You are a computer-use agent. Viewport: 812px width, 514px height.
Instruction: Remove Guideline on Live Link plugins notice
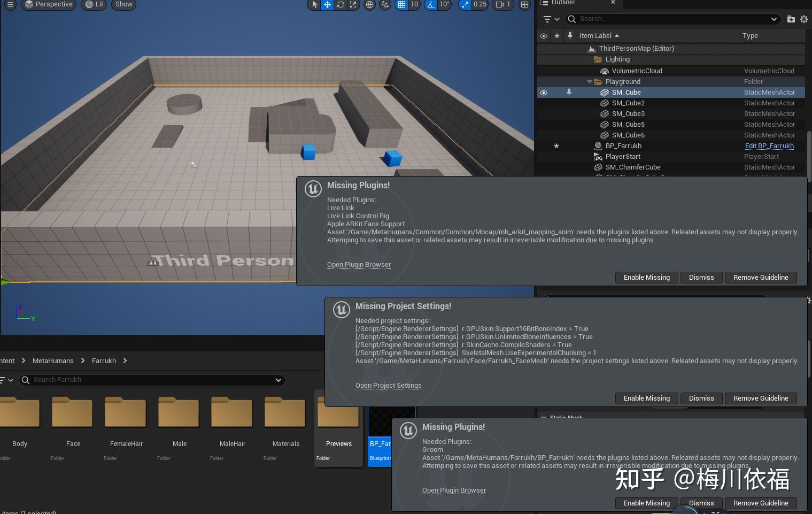pos(761,278)
